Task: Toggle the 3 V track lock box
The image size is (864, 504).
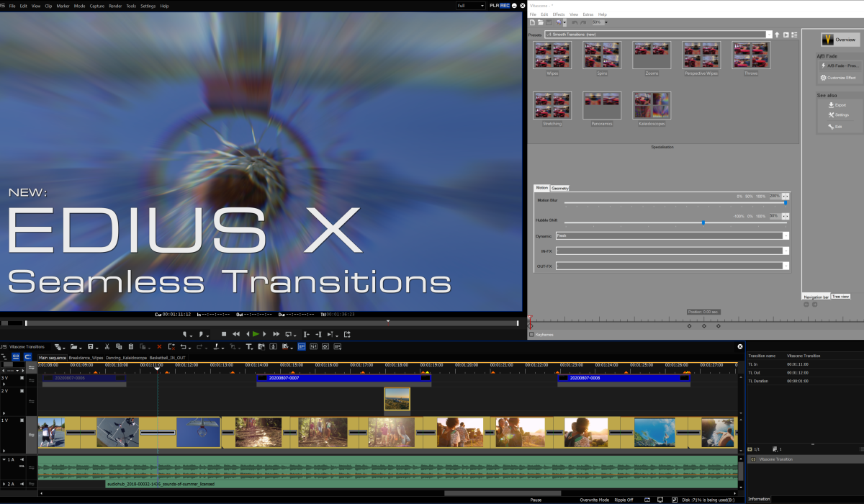Action: click(22, 377)
